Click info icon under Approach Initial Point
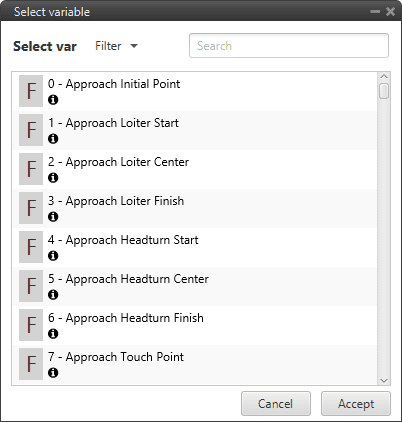The image size is (402, 422). (x=53, y=100)
